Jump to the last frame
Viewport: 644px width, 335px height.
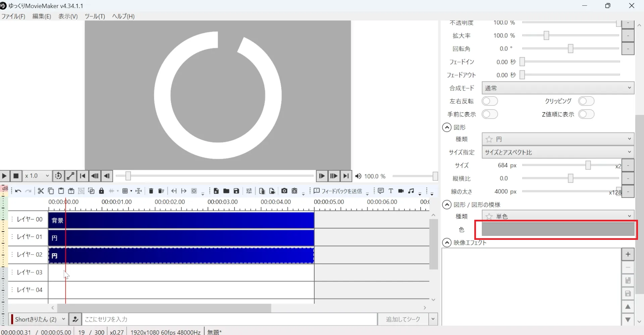(x=346, y=176)
